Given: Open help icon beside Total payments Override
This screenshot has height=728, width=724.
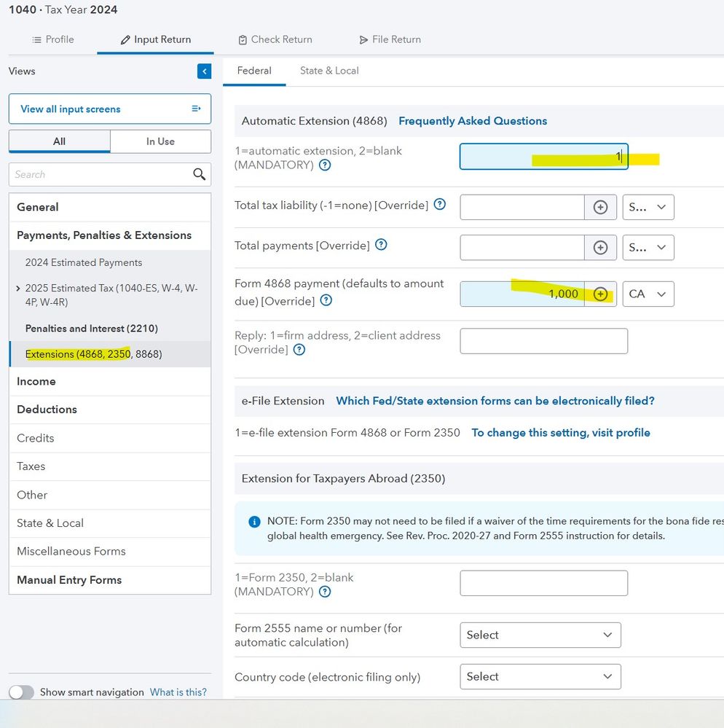Looking at the screenshot, I should pyautogui.click(x=381, y=245).
